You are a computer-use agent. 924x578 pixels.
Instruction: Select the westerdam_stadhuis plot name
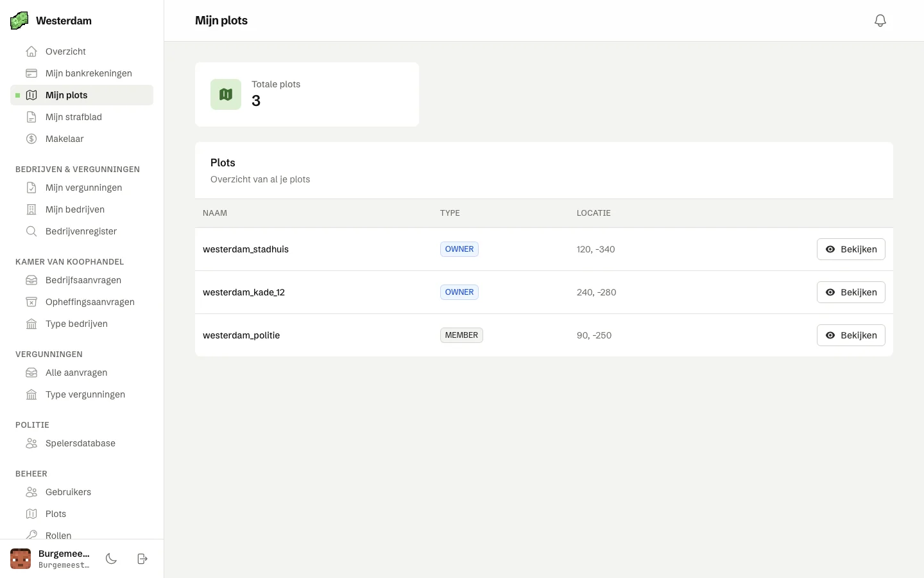pyautogui.click(x=246, y=249)
